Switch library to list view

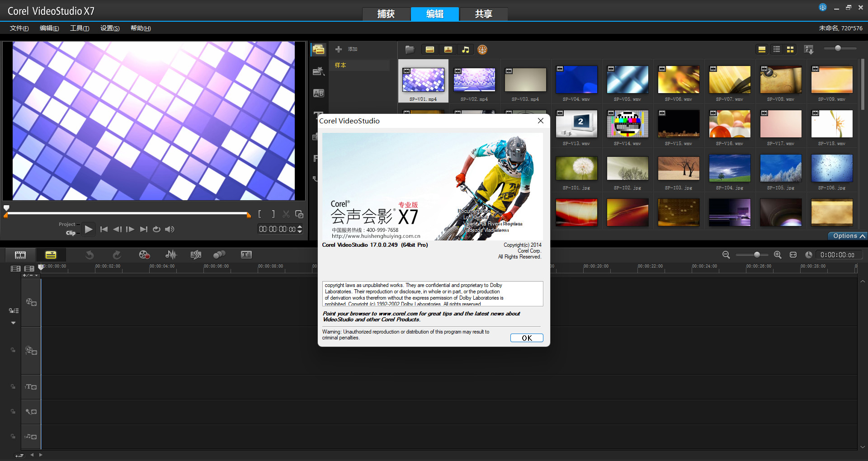point(777,49)
